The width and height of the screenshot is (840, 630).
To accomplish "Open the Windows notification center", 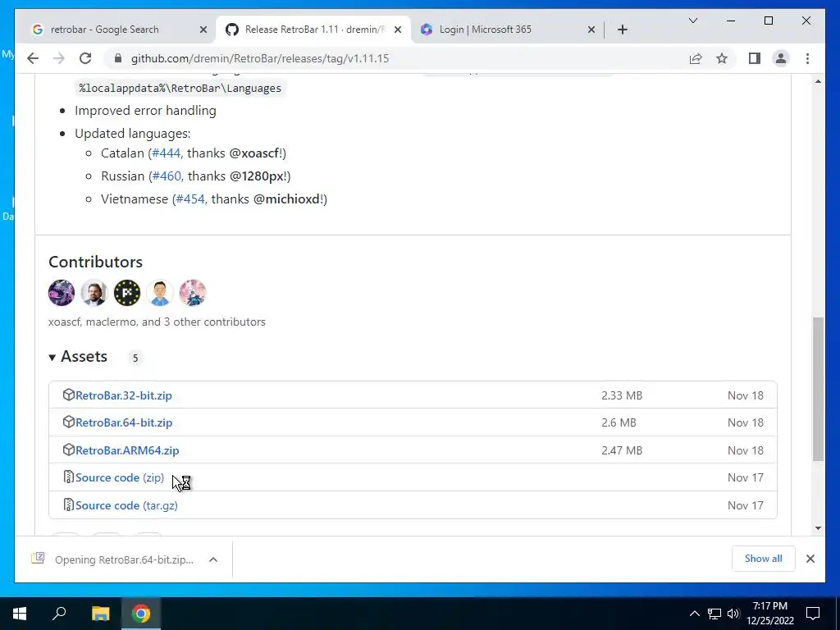I will tap(813, 614).
